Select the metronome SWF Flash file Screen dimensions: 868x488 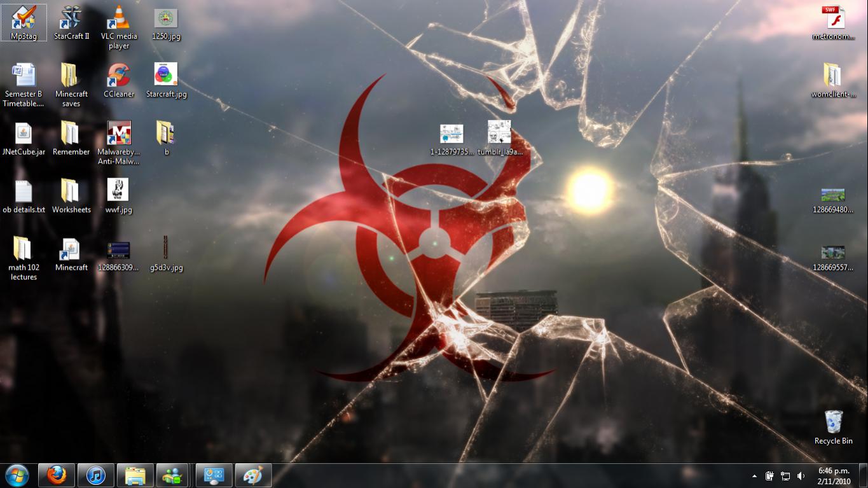(x=833, y=24)
